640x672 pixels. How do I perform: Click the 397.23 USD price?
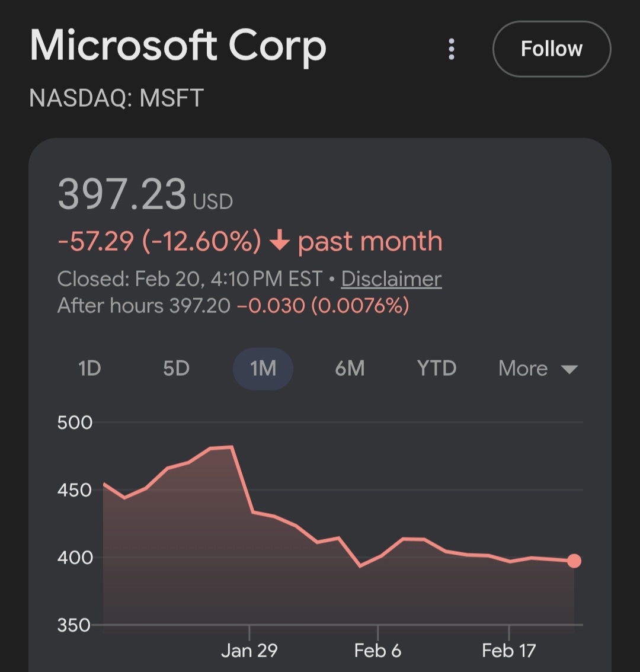click(145, 196)
